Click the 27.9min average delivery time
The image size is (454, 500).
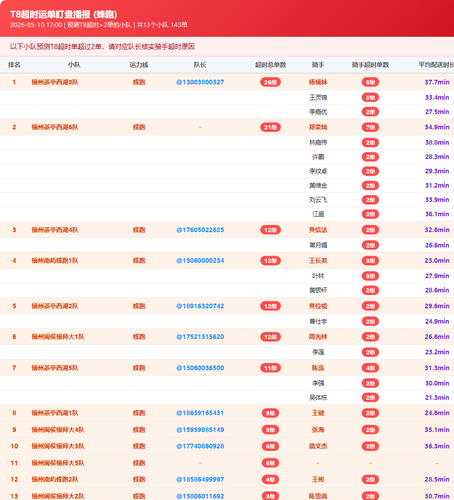tap(437, 276)
